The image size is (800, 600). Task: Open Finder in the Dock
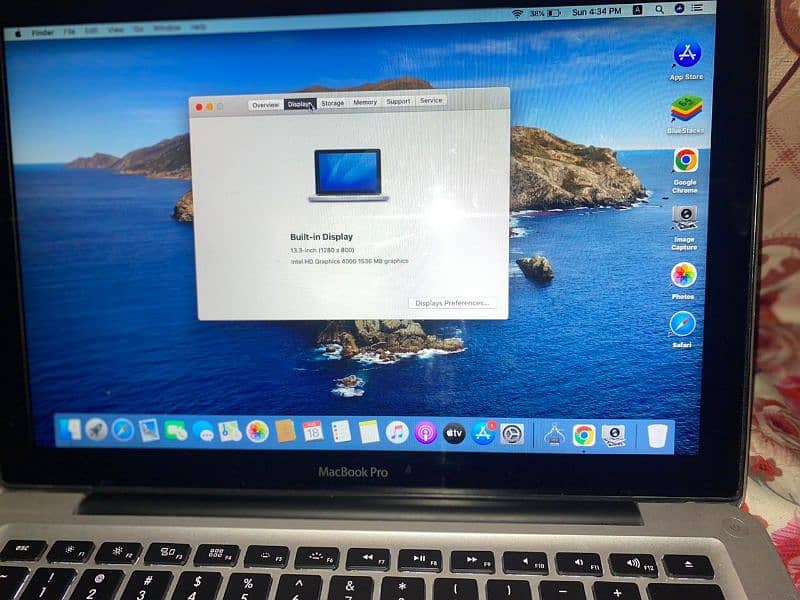click(70, 430)
